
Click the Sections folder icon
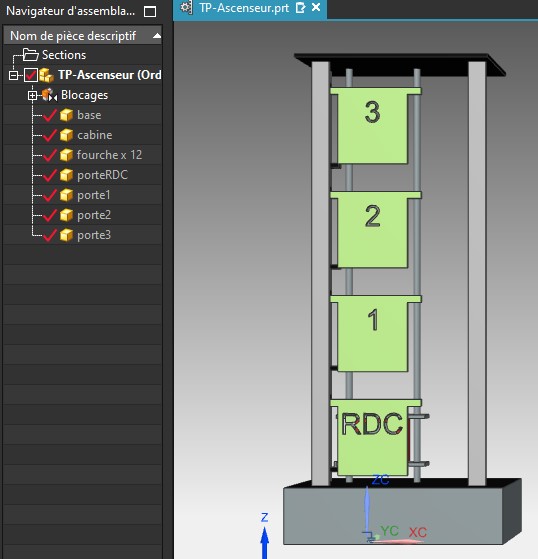pos(30,55)
